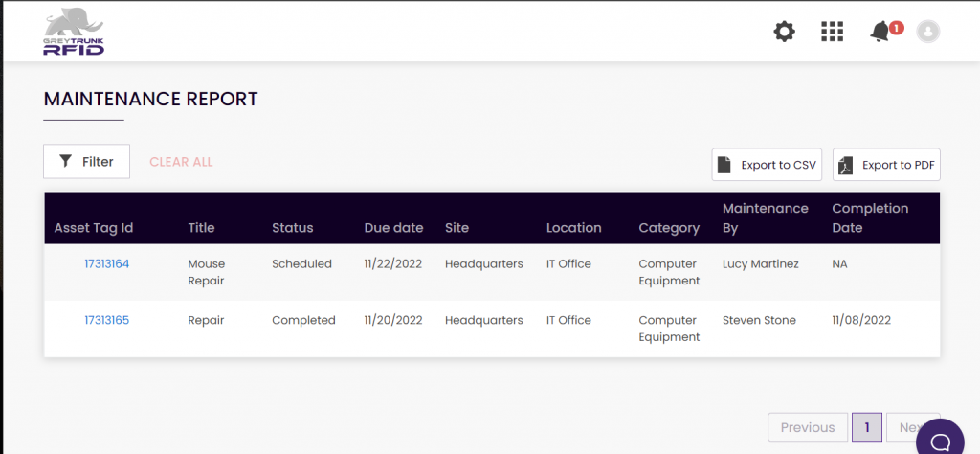Sort by Location column header

click(574, 228)
